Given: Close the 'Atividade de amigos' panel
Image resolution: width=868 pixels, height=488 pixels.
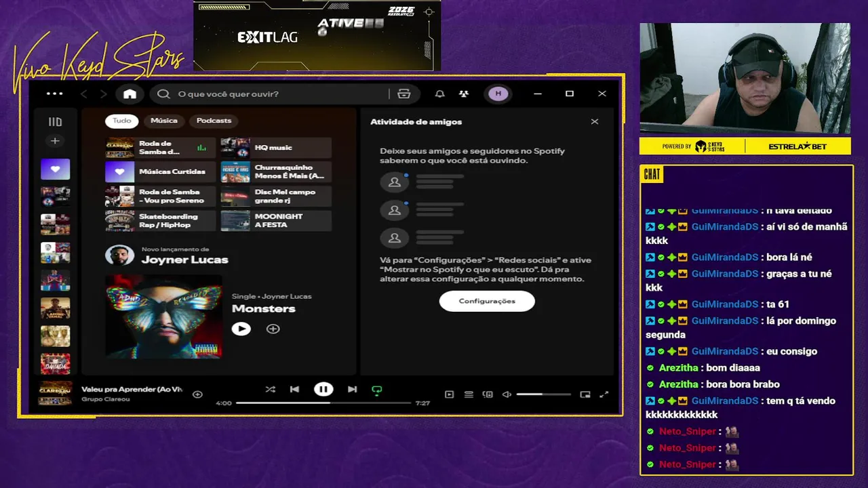Looking at the screenshot, I should (595, 122).
